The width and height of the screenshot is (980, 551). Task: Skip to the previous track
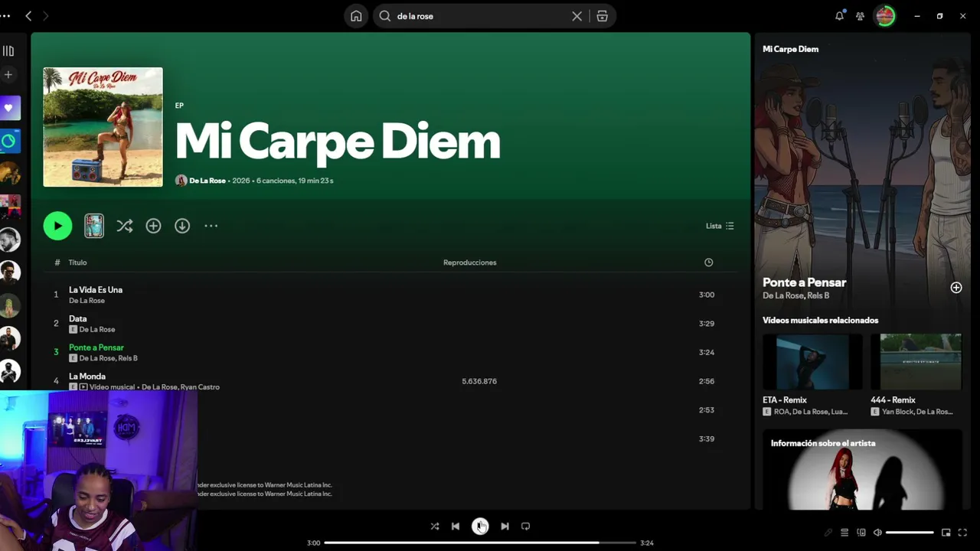456,527
